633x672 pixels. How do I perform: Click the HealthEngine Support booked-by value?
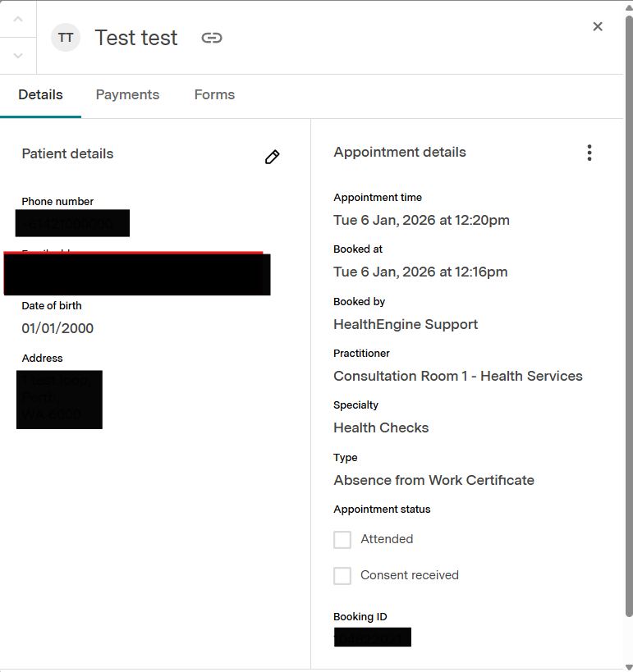pyautogui.click(x=406, y=324)
